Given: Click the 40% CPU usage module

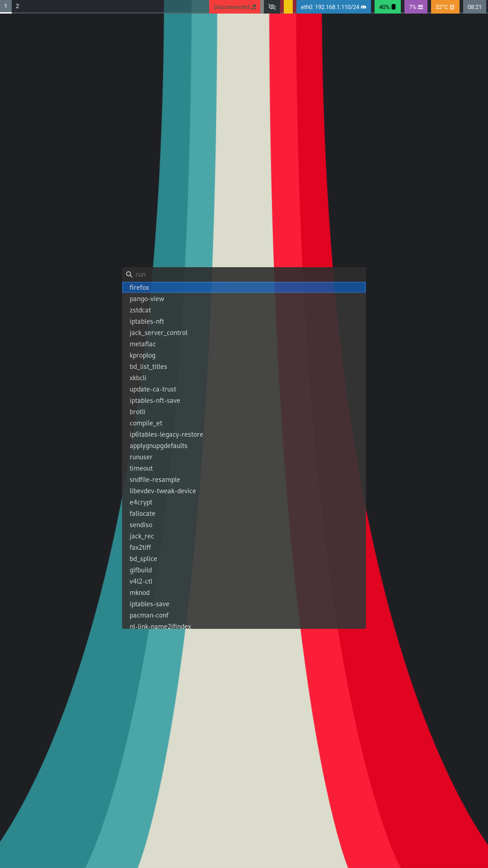Looking at the screenshot, I should (387, 7).
